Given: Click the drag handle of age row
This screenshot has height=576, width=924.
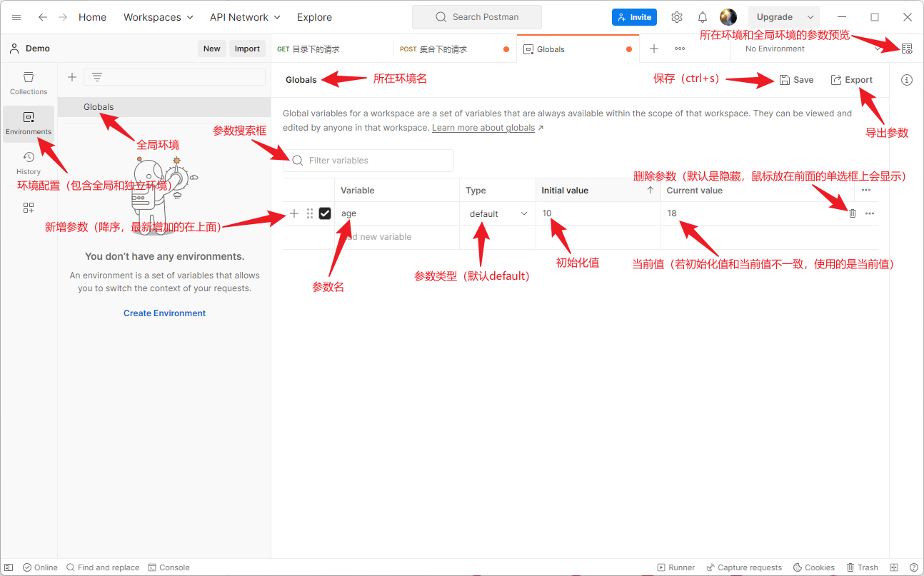Looking at the screenshot, I should pos(310,213).
